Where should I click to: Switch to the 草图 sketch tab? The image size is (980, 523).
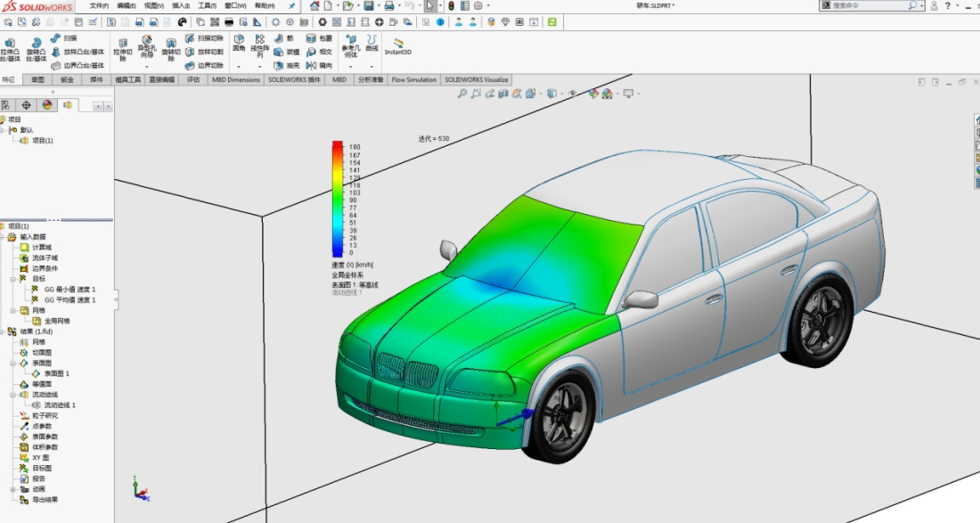tap(38, 80)
